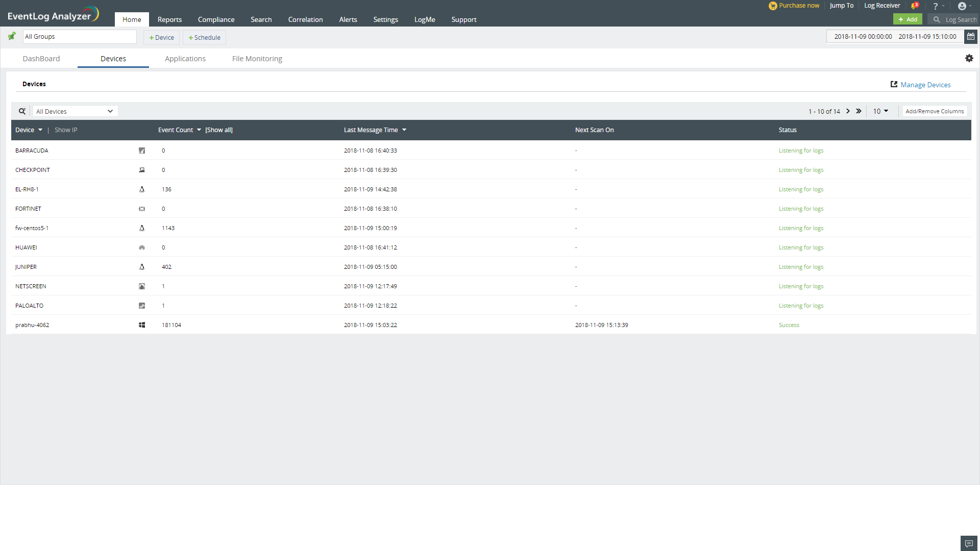Open the settings gear on the tab bar
The image size is (980, 551).
969,58
